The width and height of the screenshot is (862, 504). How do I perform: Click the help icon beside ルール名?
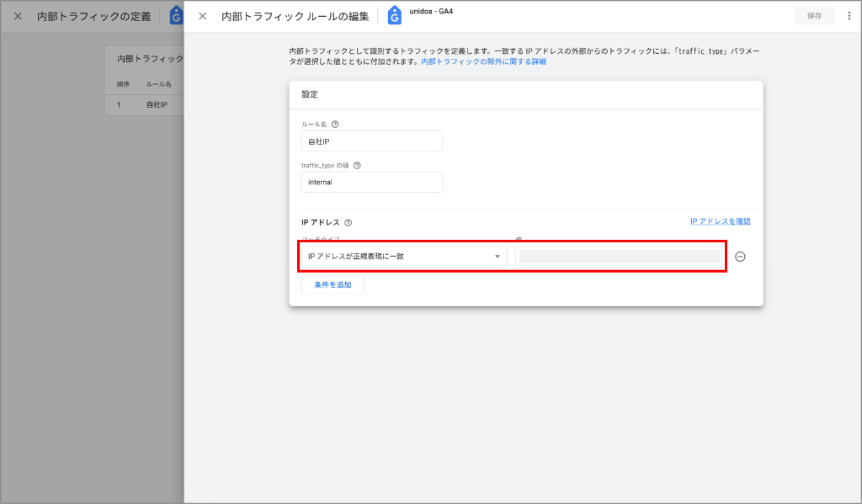click(x=334, y=124)
